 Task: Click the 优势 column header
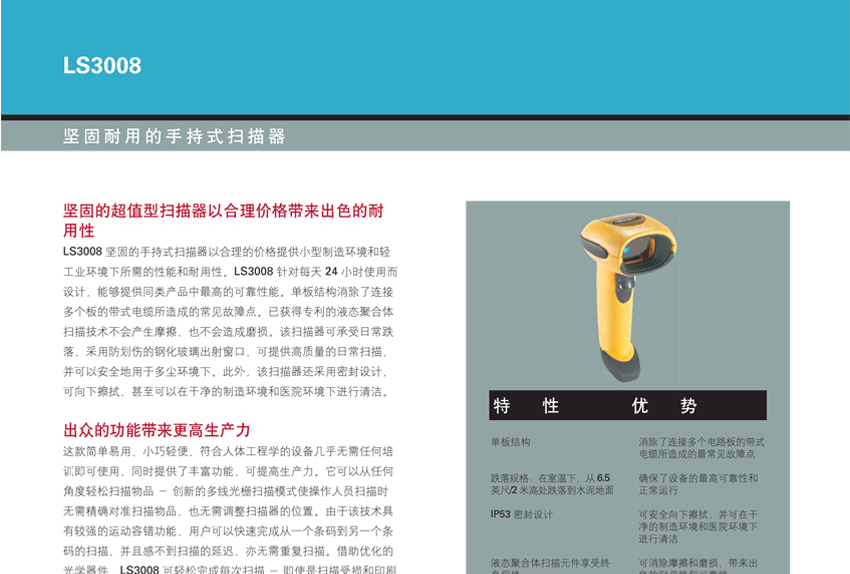pos(664,405)
